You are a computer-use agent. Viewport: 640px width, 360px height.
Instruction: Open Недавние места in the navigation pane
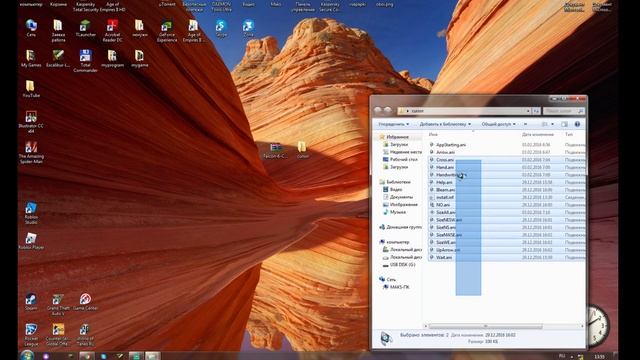(x=402, y=152)
